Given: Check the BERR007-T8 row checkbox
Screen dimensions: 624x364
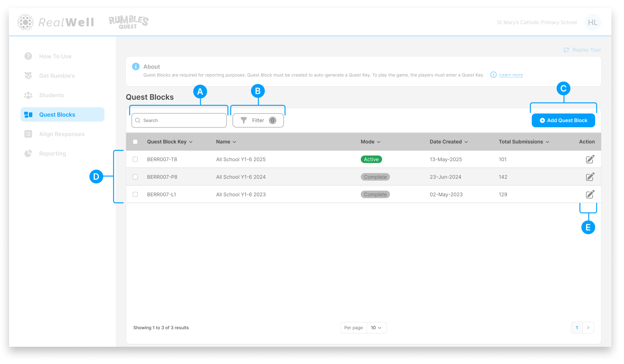Looking at the screenshot, I should point(135,159).
